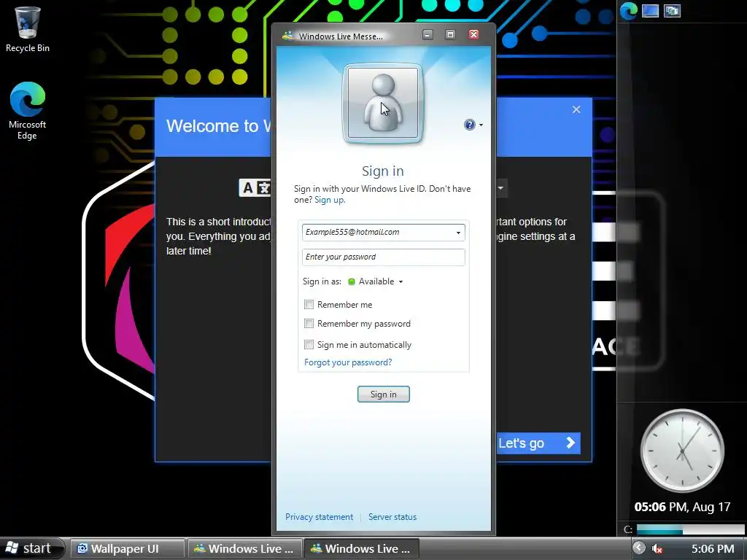
Task: Maximize the Windows Live Messenger window
Action: pyautogui.click(x=450, y=35)
